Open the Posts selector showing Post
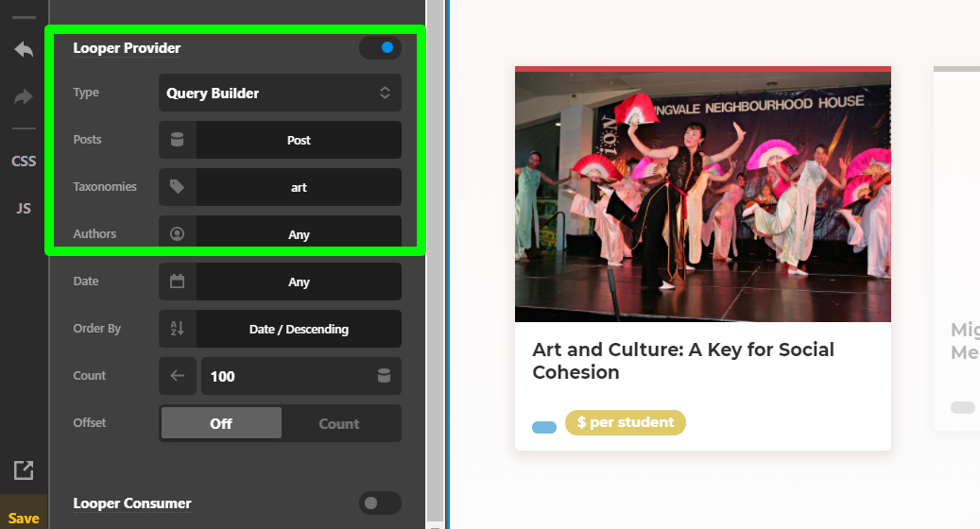 [299, 140]
